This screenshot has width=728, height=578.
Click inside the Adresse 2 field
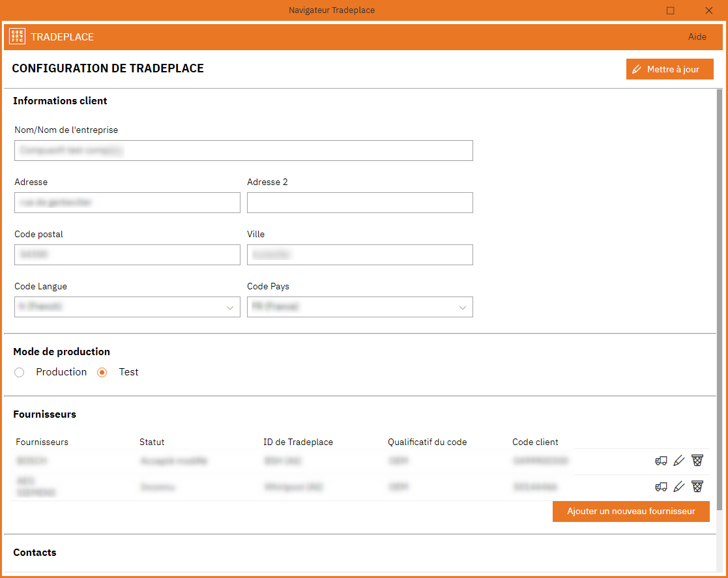(x=360, y=203)
